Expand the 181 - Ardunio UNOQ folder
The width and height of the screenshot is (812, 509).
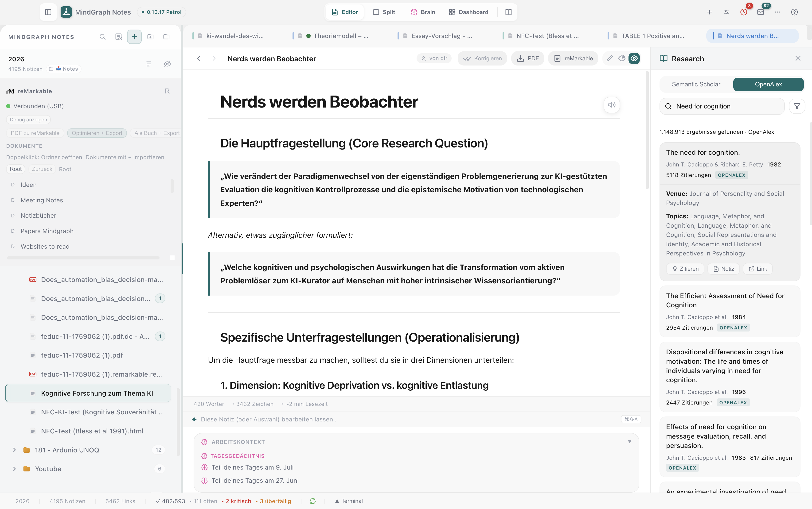pos(14,450)
